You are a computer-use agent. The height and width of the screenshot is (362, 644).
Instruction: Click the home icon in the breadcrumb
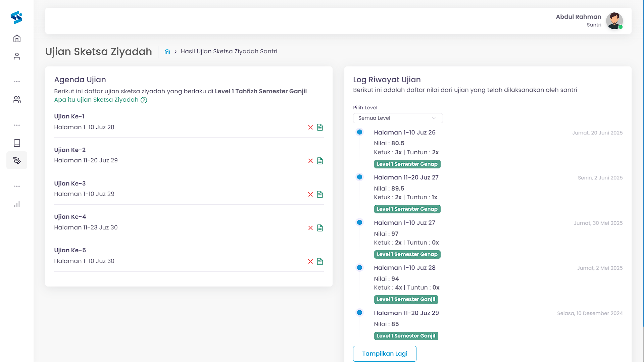coord(167,51)
